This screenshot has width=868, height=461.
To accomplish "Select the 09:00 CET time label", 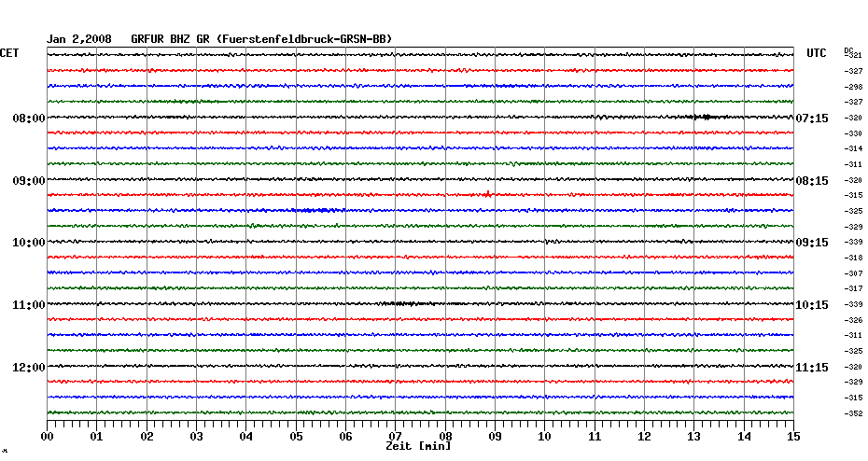I will [x=29, y=181].
